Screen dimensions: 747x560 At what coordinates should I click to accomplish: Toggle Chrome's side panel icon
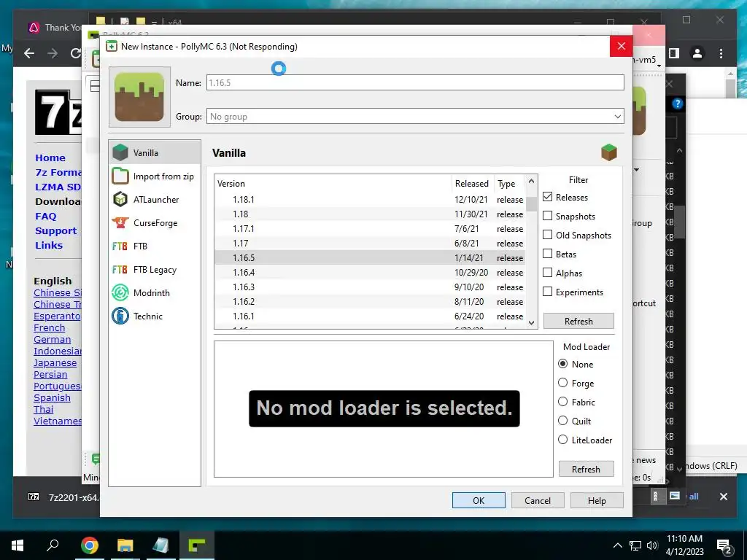[x=674, y=53]
